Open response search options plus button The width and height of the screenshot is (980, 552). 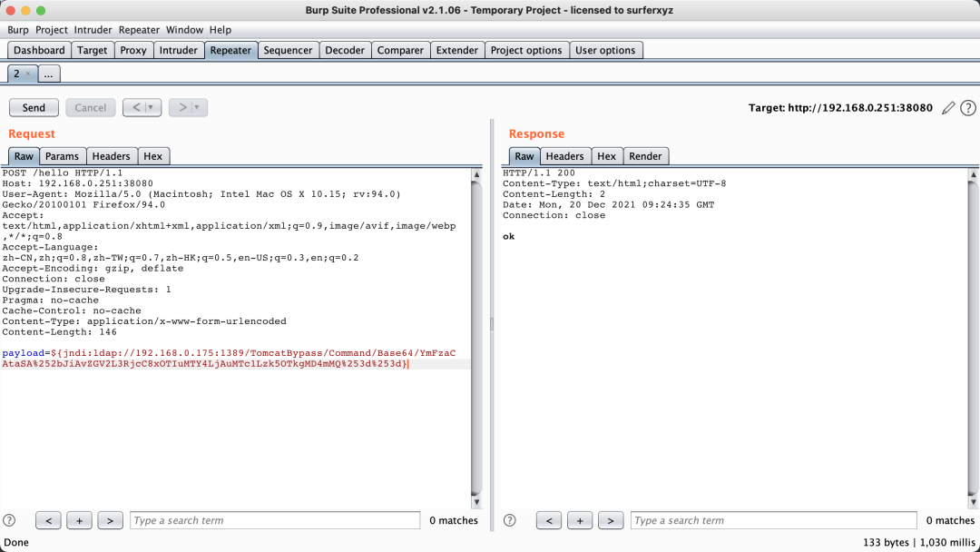click(580, 520)
